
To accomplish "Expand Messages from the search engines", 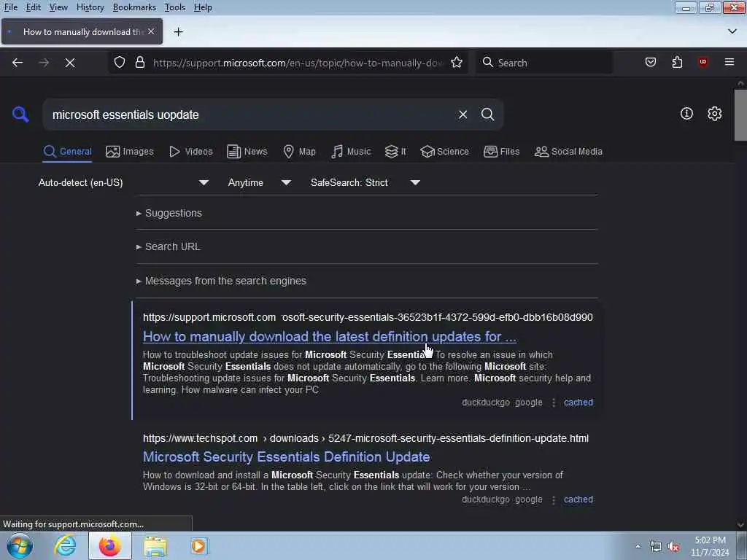I will [221, 281].
